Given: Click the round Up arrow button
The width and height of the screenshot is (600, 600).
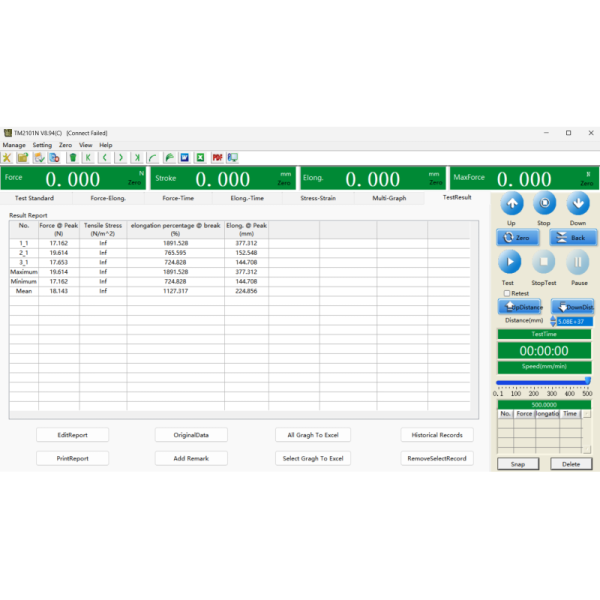Looking at the screenshot, I should (x=512, y=204).
